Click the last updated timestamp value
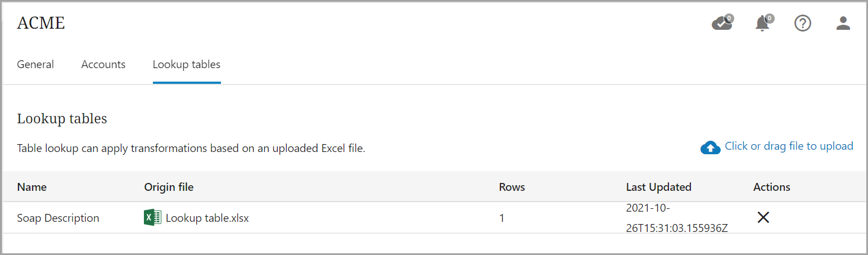The width and height of the screenshot is (868, 255). coord(677,218)
